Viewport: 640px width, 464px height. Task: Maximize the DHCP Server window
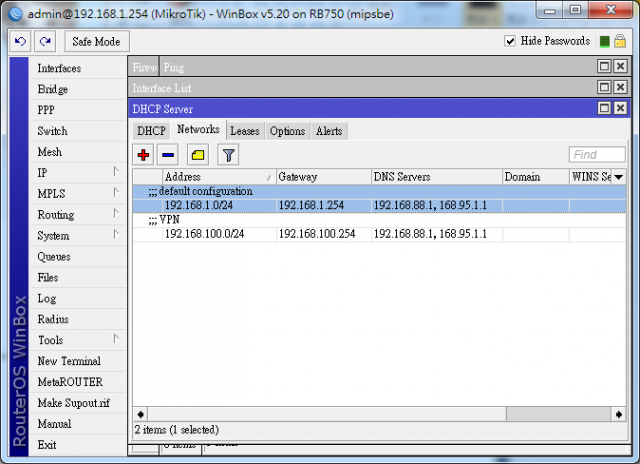(x=604, y=108)
